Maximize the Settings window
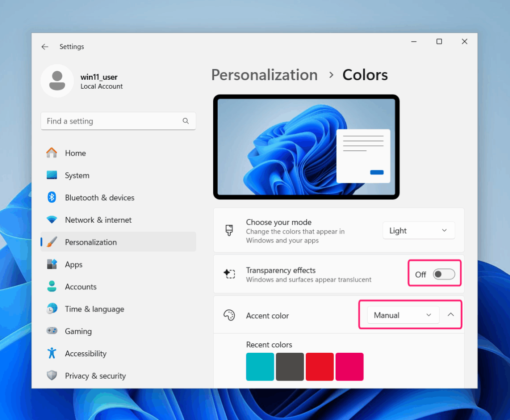510x420 pixels. click(x=439, y=41)
